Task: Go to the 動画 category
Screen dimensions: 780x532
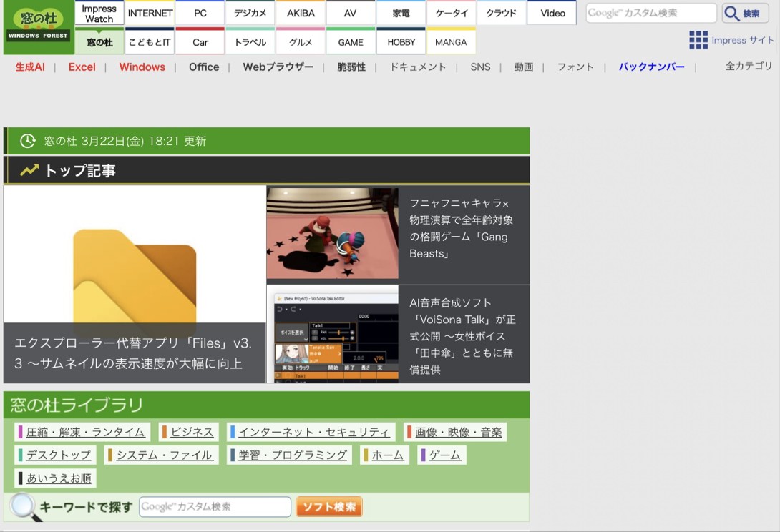Action: (524, 66)
